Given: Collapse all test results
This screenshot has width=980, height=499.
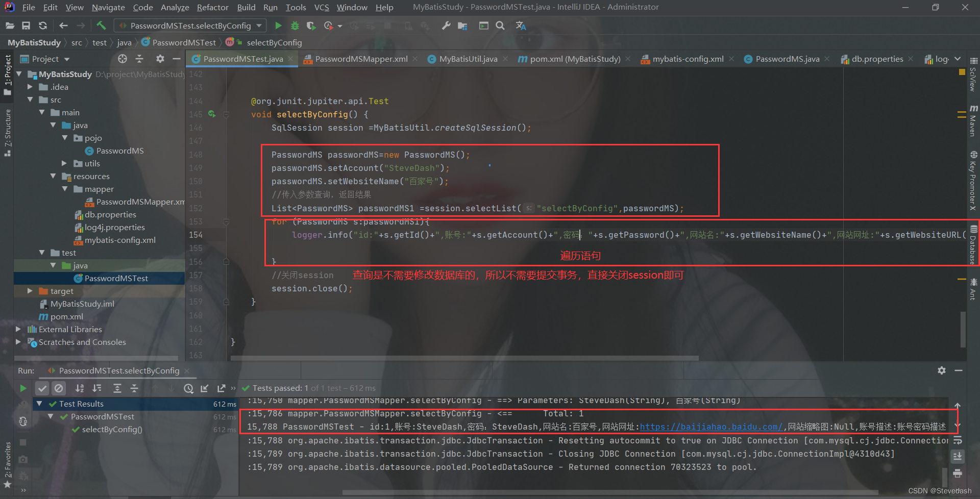Looking at the screenshot, I should [134, 388].
